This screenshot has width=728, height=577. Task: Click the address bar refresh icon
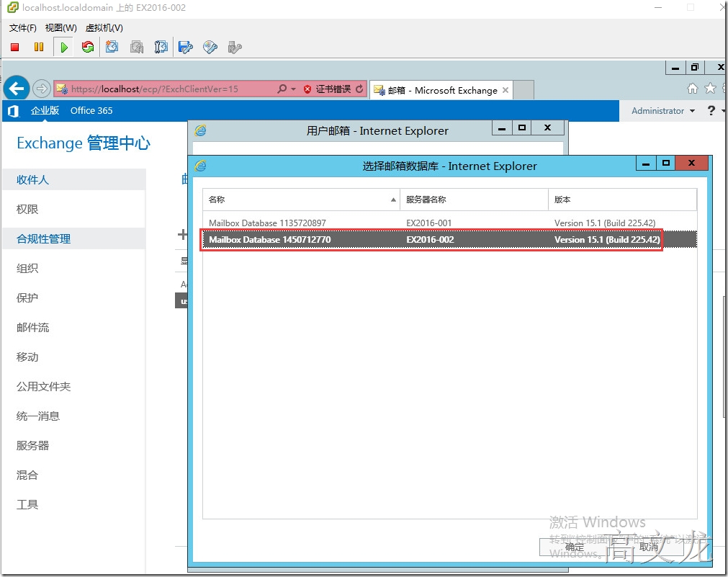(x=359, y=89)
